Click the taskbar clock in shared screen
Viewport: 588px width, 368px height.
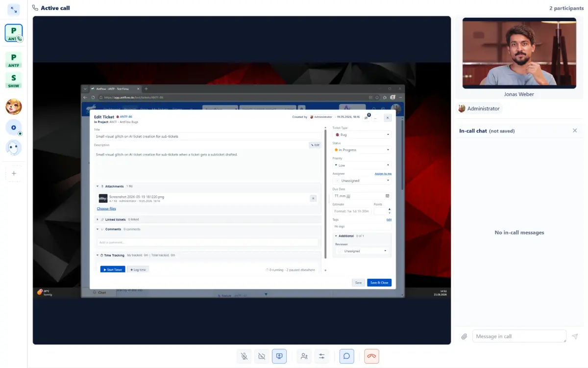439,292
